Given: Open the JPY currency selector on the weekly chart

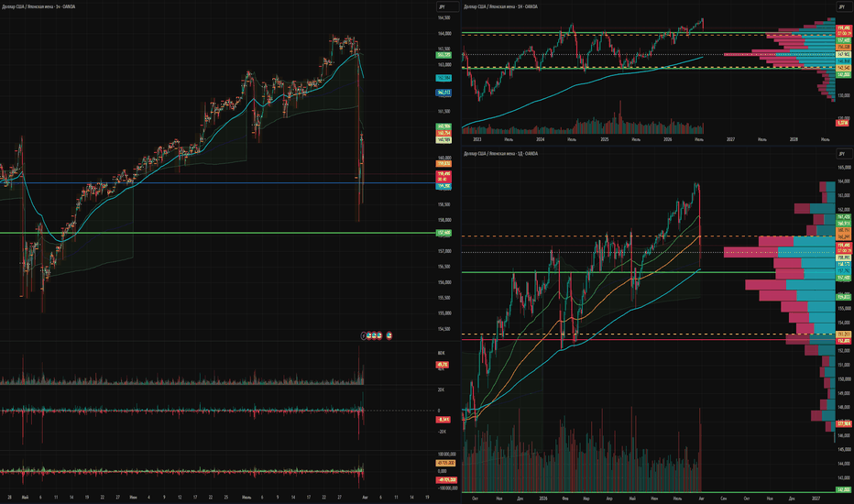Looking at the screenshot, I should tap(844, 6).
